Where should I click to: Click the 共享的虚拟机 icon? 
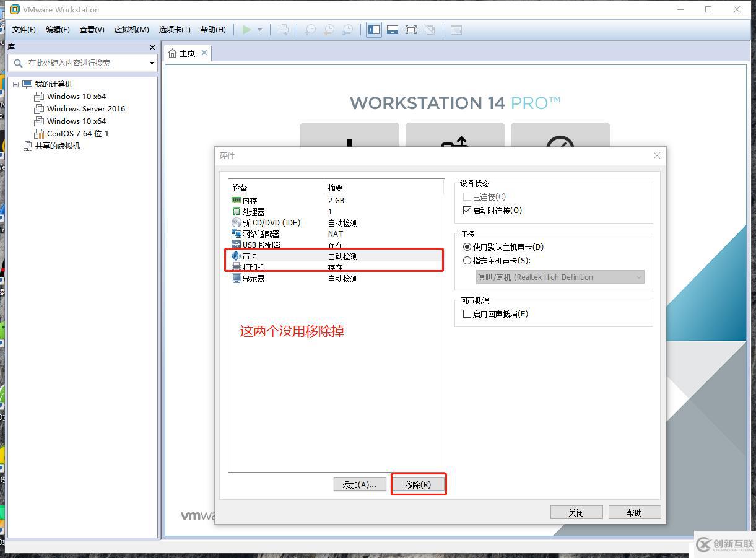(27, 146)
